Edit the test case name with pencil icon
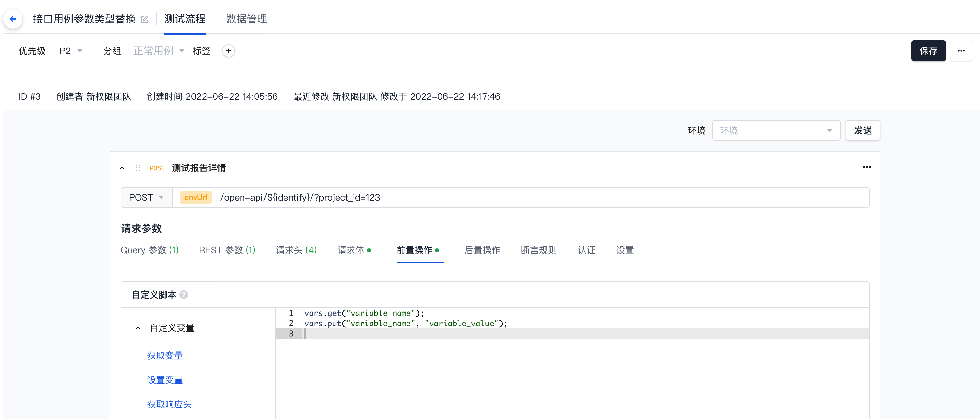 (144, 19)
